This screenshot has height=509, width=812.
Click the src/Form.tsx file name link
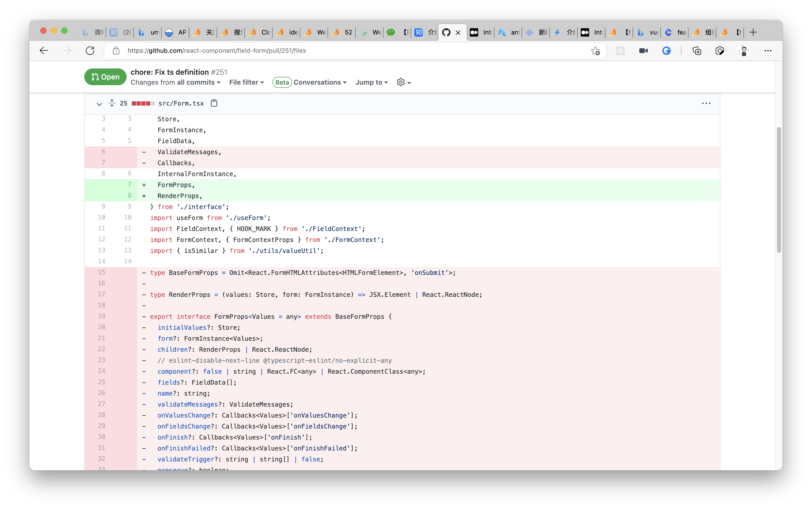pyautogui.click(x=181, y=103)
